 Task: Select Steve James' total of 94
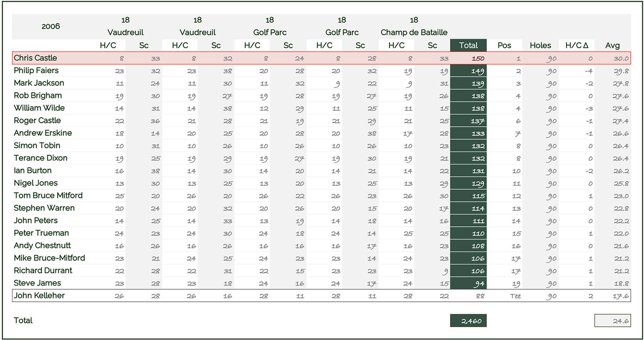468,283
